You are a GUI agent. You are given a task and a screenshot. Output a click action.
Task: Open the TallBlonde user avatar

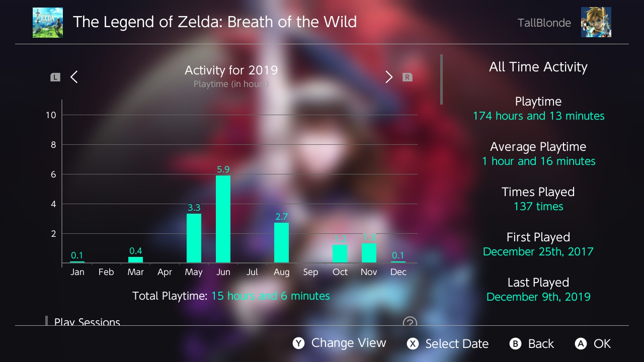click(596, 22)
